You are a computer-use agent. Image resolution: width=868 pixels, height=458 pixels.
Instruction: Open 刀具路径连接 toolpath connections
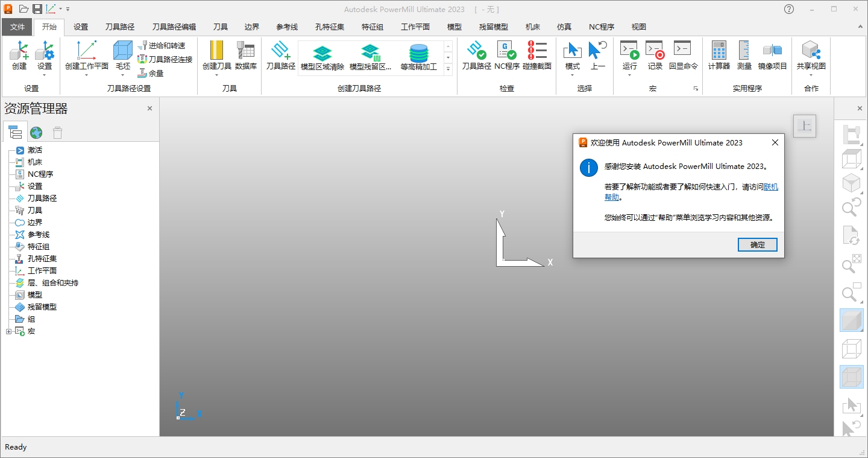point(165,59)
